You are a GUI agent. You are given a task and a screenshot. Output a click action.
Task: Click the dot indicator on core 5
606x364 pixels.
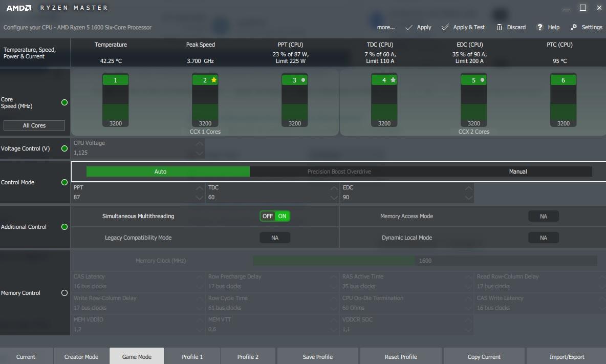point(482,80)
